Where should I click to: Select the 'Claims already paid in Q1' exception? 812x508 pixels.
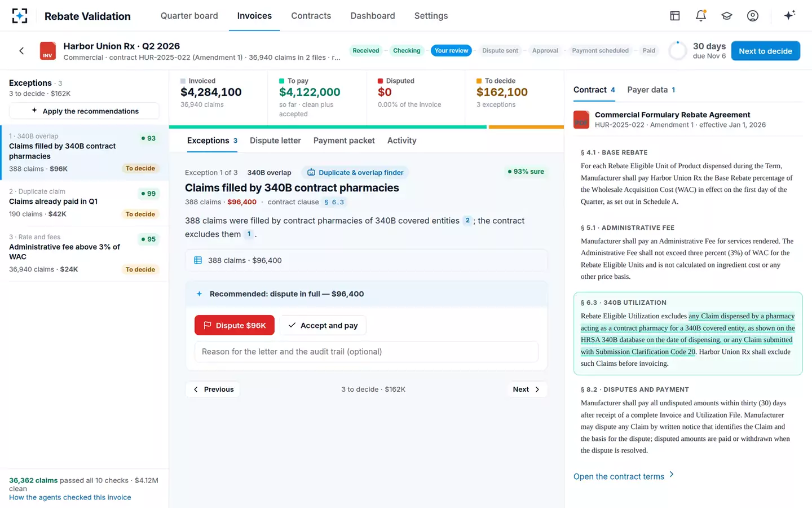point(84,204)
